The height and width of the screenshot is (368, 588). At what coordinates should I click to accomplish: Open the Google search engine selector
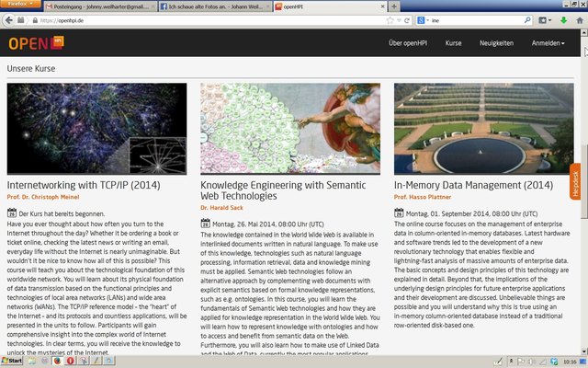pos(423,20)
